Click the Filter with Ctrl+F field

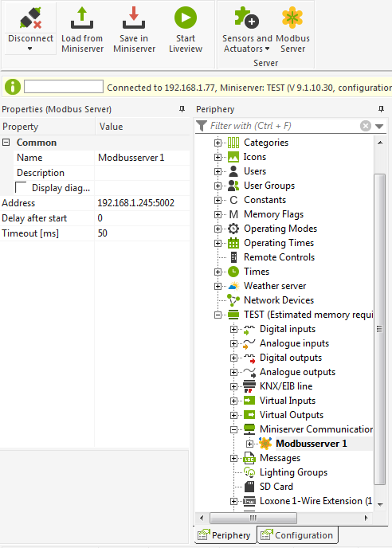click(284, 126)
